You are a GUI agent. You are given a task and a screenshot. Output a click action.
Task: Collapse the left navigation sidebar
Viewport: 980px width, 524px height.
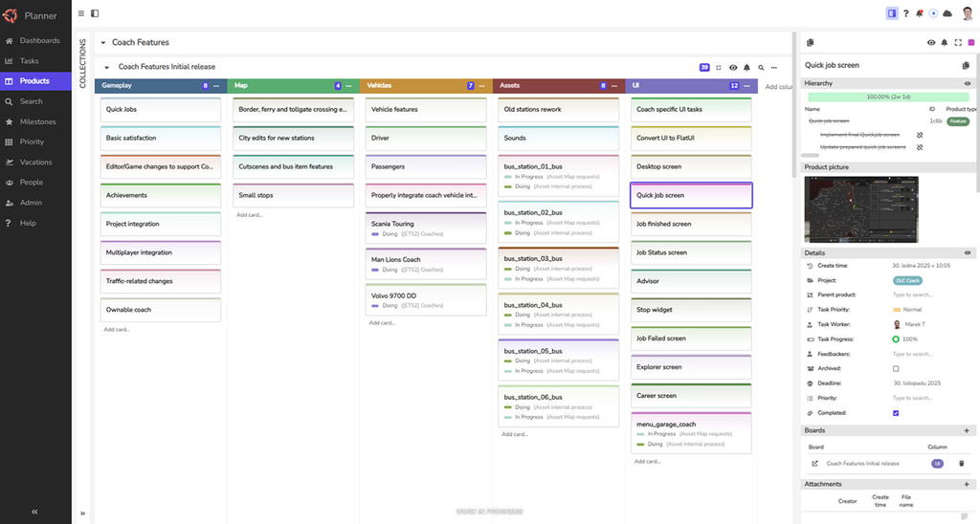34,512
